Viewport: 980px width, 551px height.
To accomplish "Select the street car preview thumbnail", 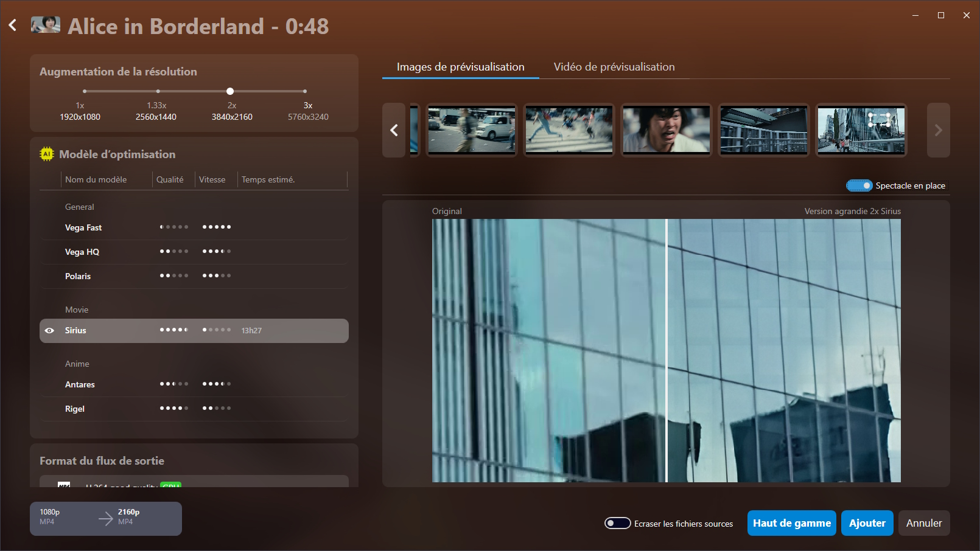I will click(x=472, y=130).
